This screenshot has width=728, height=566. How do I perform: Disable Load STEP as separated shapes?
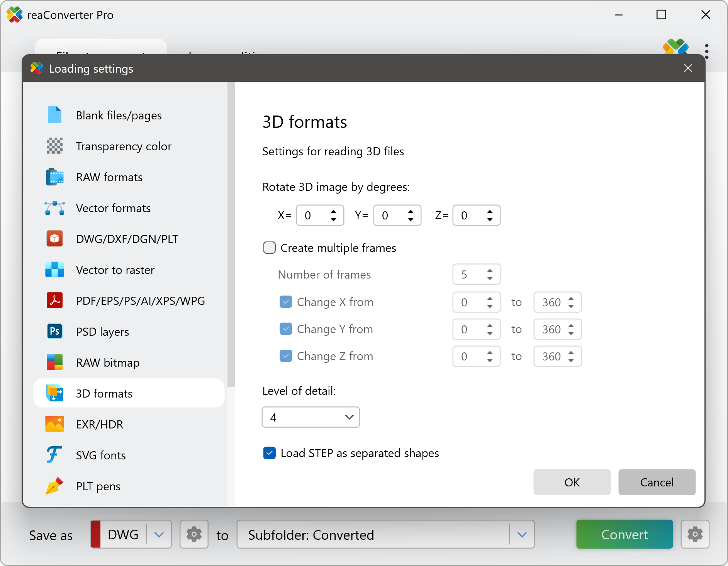270,453
